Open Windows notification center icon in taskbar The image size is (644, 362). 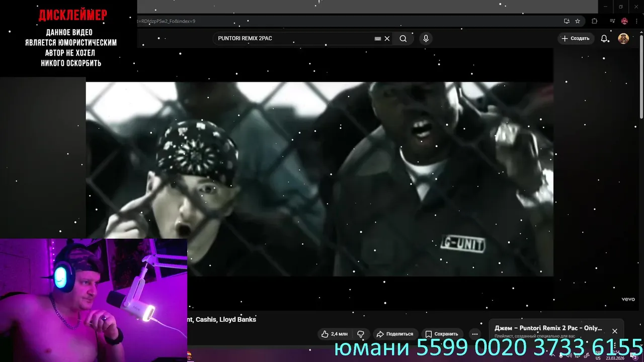[x=634, y=355]
